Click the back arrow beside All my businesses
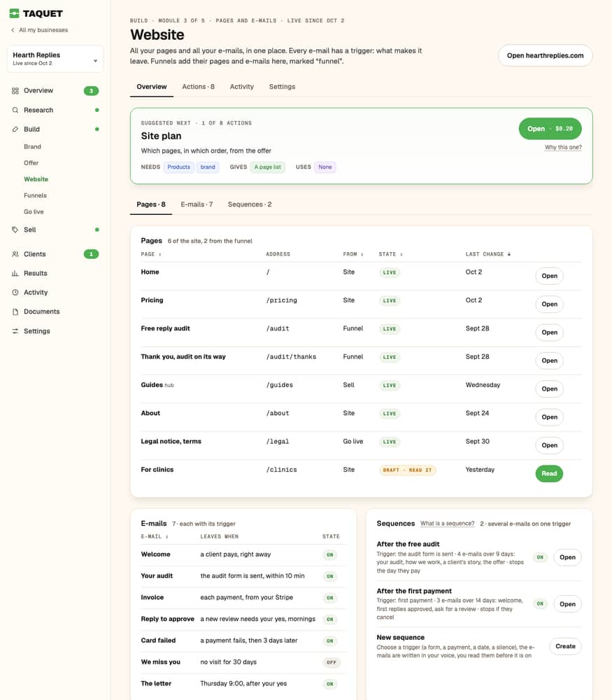Image resolution: width=612 pixels, height=700 pixels. click(x=13, y=30)
